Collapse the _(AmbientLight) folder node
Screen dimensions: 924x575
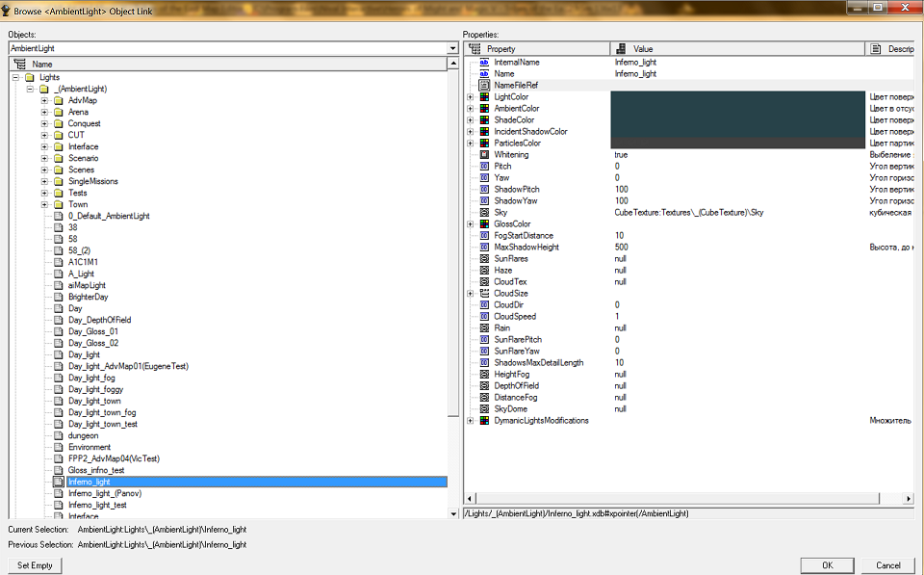pyautogui.click(x=30, y=89)
